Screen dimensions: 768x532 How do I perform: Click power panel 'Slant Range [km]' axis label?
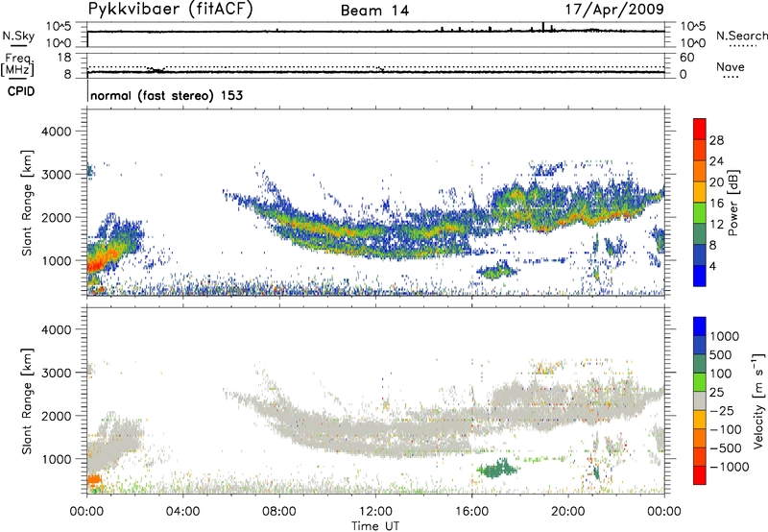[x=27, y=203]
